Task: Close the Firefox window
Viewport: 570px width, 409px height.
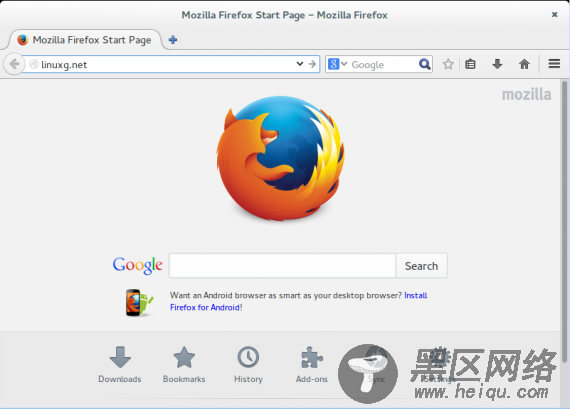Action: coord(554,15)
